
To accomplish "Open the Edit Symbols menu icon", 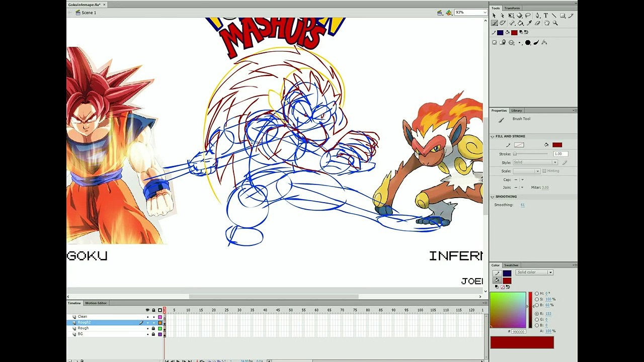I will [448, 13].
